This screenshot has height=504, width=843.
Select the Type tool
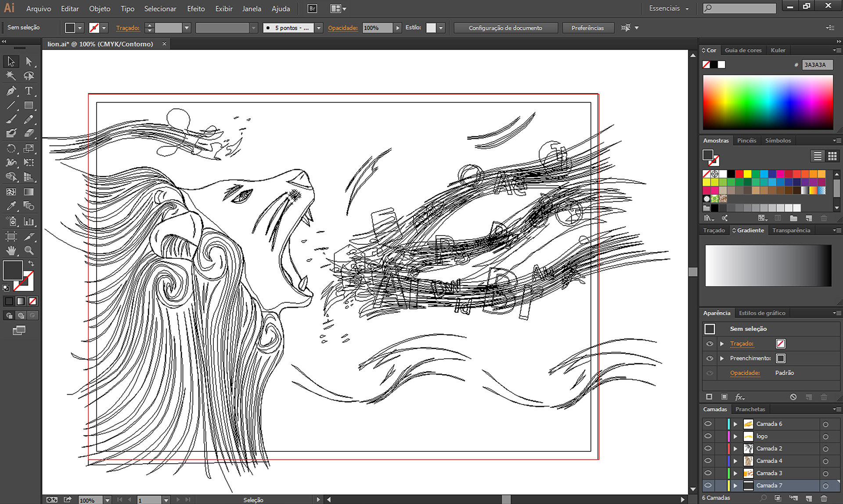point(29,91)
